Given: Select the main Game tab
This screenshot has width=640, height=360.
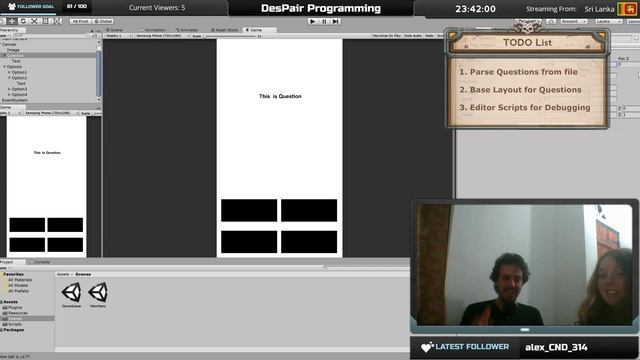Looking at the screenshot, I should (x=259, y=30).
